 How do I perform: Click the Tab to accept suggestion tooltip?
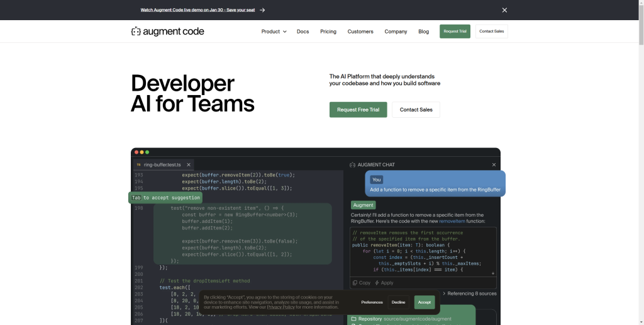165,198
